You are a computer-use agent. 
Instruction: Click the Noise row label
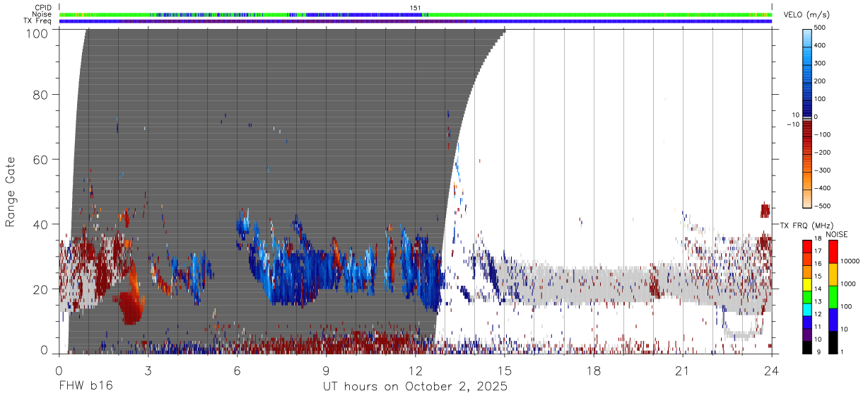tap(42, 14)
